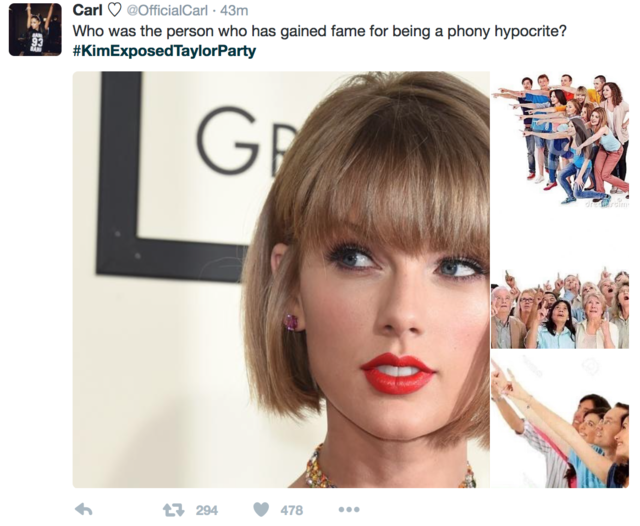Click the purple earring in the photo
The width and height of the screenshot is (640, 526).
click(291, 322)
